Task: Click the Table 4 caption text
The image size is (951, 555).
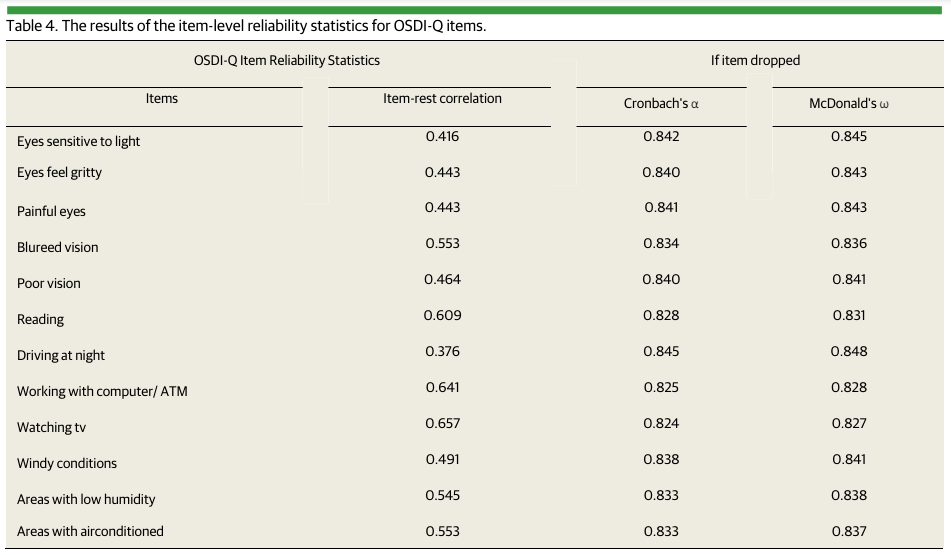Action: [246, 26]
